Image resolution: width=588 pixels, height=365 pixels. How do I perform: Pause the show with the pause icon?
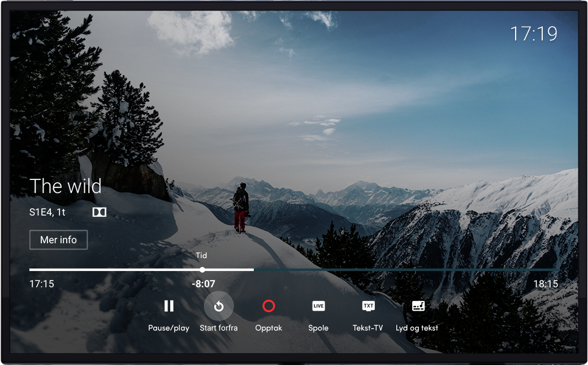(168, 306)
